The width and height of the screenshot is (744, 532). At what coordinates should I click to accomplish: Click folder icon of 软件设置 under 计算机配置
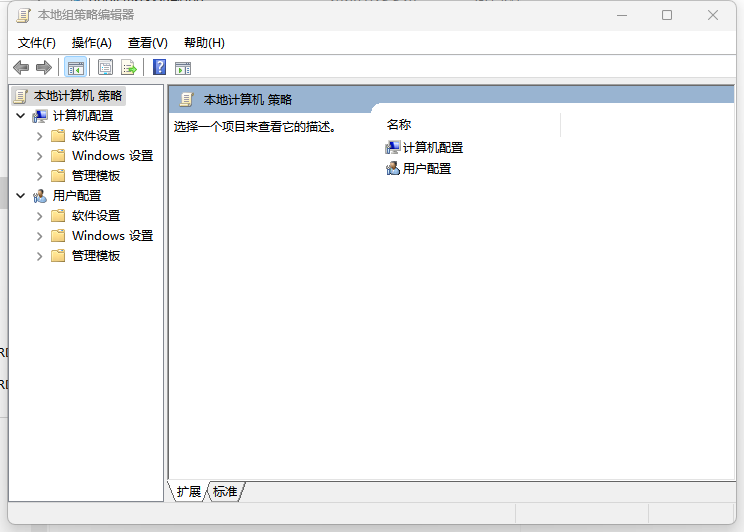coord(58,136)
